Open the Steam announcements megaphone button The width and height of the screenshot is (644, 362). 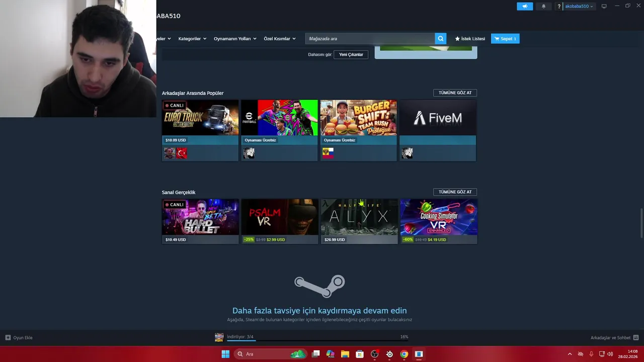524,7
